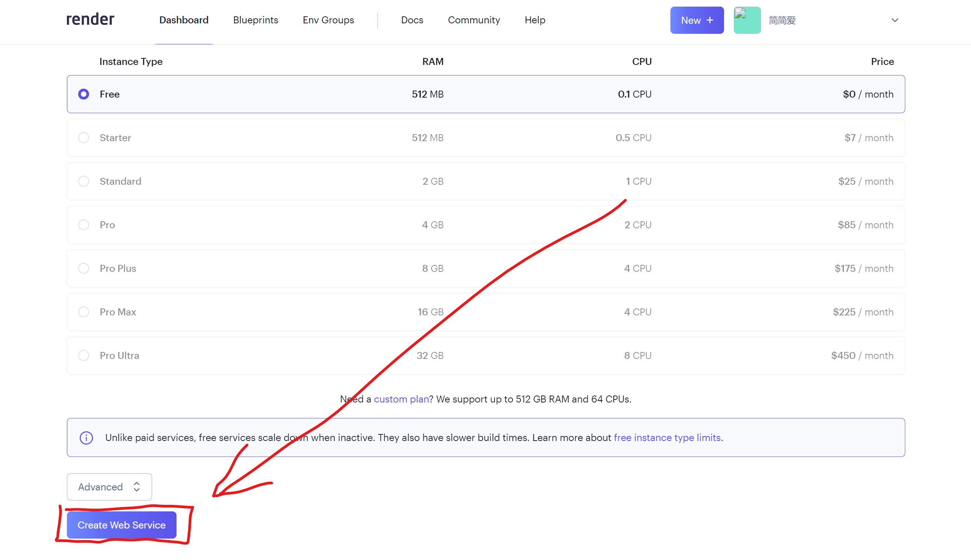Click the info circle icon
The height and width of the screenshot is (560, 971).
point(86,438)
